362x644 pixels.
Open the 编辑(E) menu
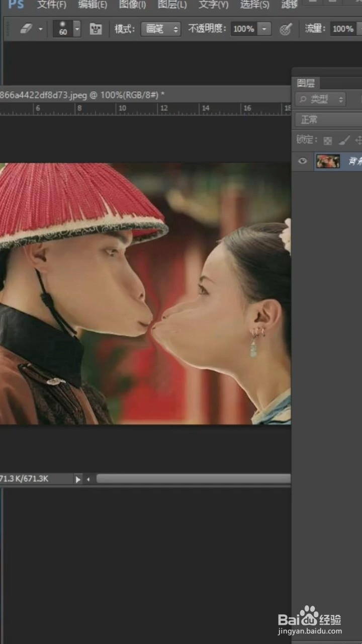tap(93, 5)
